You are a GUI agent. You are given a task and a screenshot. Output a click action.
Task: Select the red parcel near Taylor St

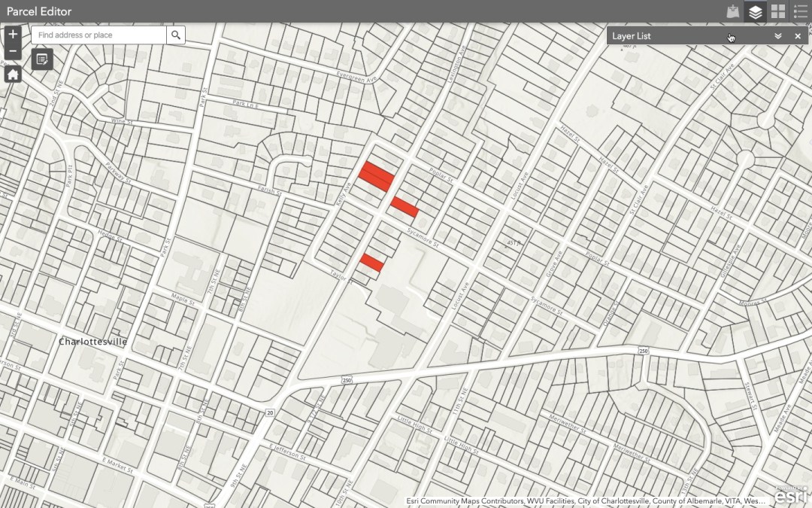(371, 263)
